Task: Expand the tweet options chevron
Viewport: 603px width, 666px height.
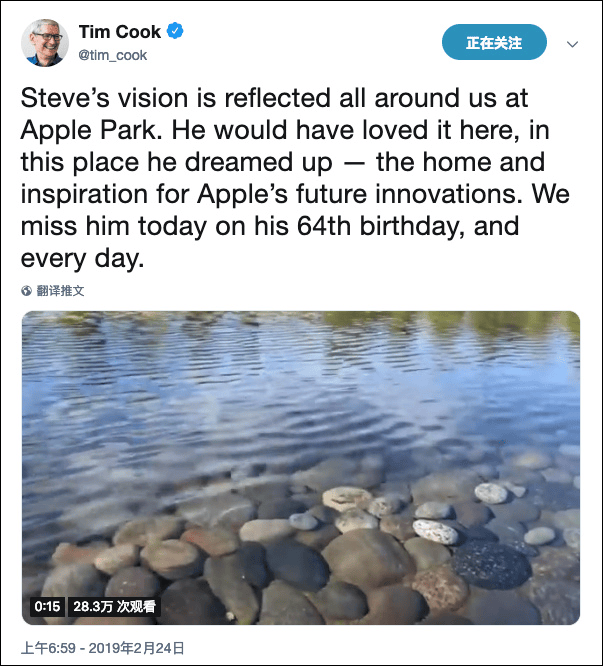Action: [573, 44]
